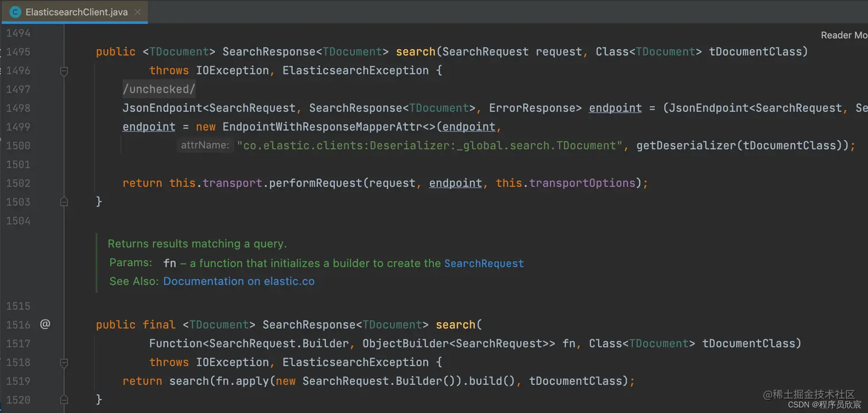Click the search method name on line 1516

point(456,325)
